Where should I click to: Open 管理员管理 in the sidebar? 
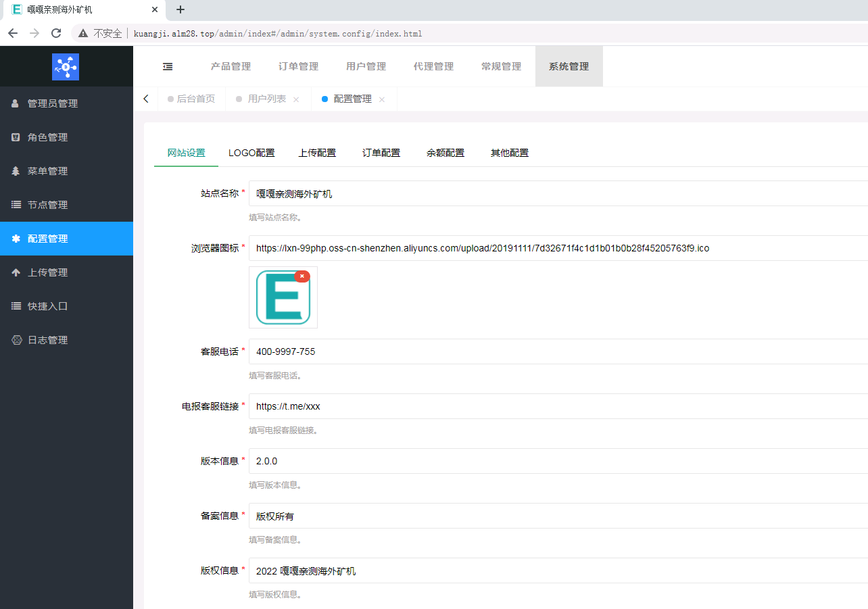tap(53, 103)
